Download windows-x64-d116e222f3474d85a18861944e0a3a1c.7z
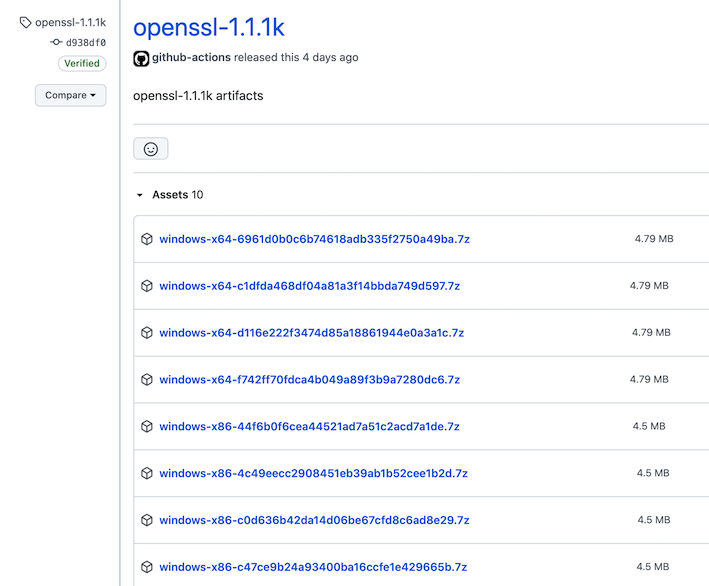This screenshot has height=586, width=709. click(312, 333)
